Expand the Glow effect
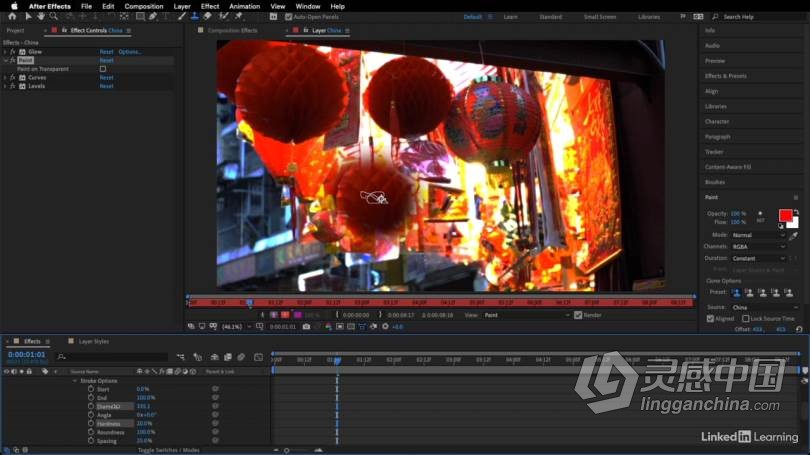The height and width of the screenshot is (455, 810). (x=5, y=52)
